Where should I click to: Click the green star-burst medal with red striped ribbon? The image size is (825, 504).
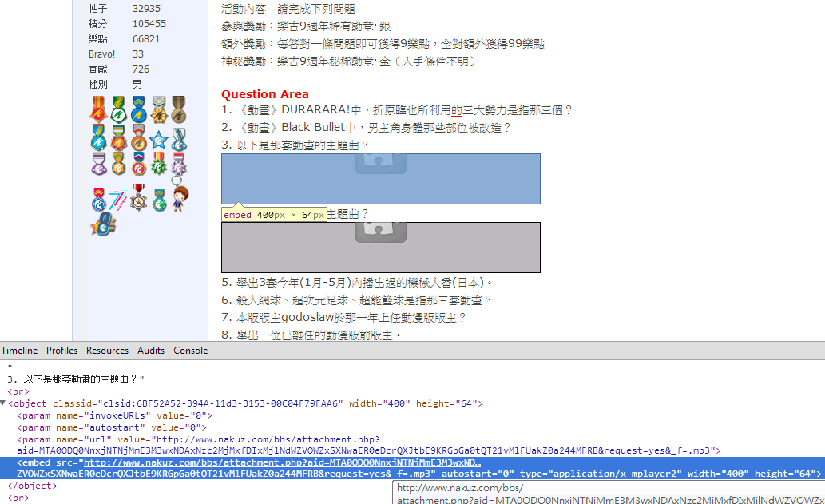click(158, 165)
